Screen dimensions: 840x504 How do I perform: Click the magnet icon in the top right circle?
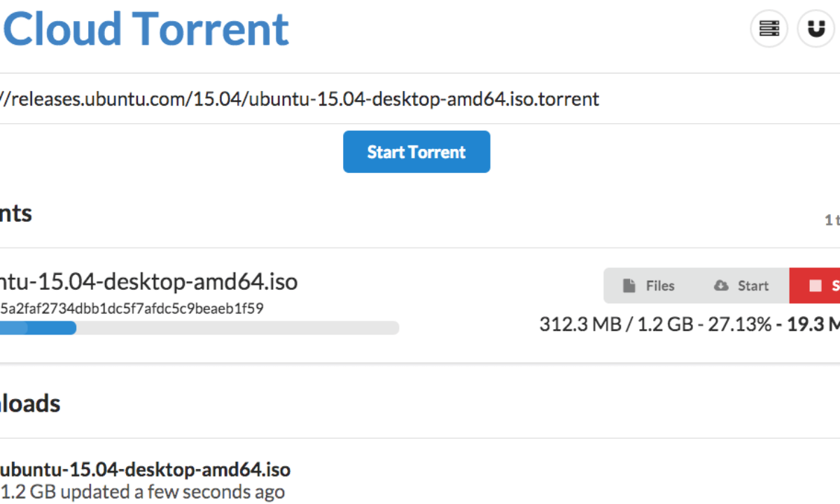click(x=816, y=29)
